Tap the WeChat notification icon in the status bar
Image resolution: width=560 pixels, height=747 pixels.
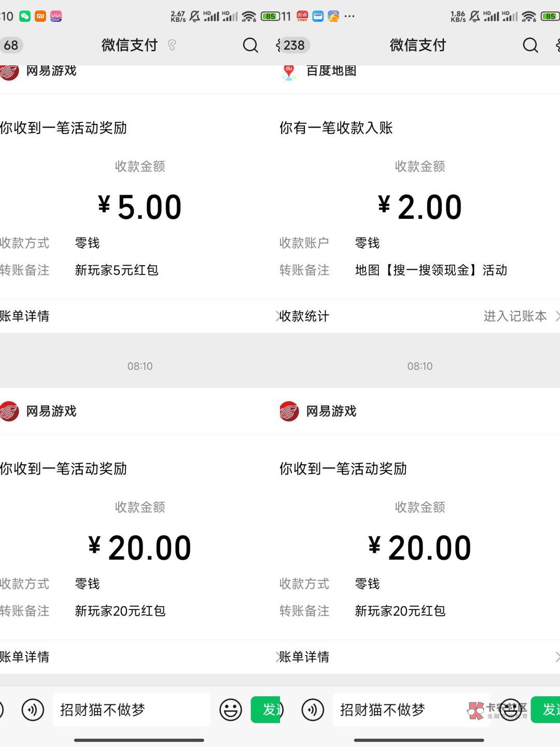click(25, 16)
